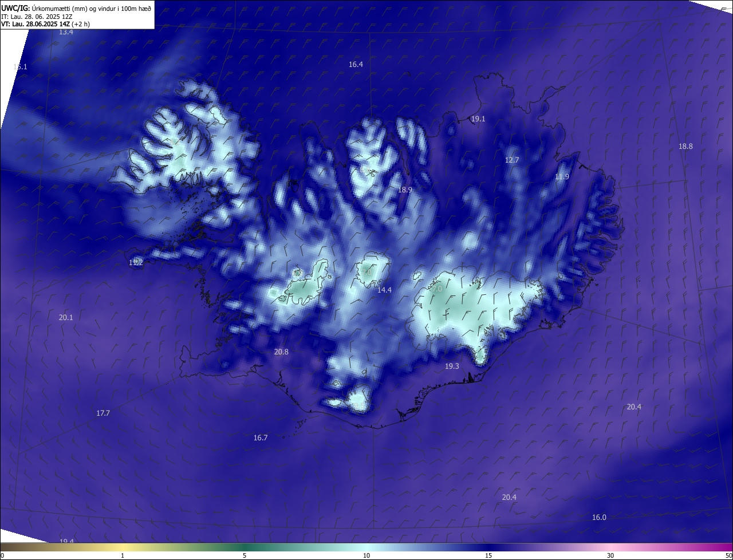This screenshot has height=560, width=733.
Task: Click the 19.3 value label
Action: [452, 366]
